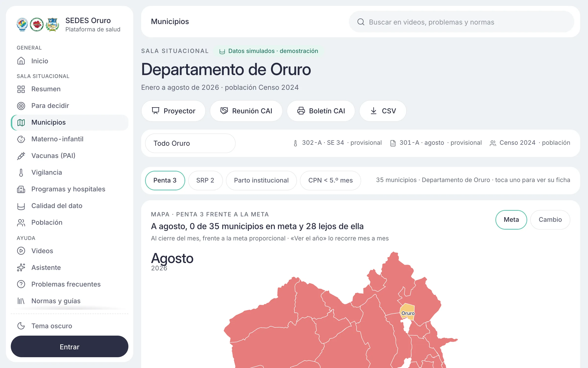Viewport: 588px width, 368px height.
Task: Click the question mark icon for Problemas frecuentes
Action: click(x=21, y=284)
